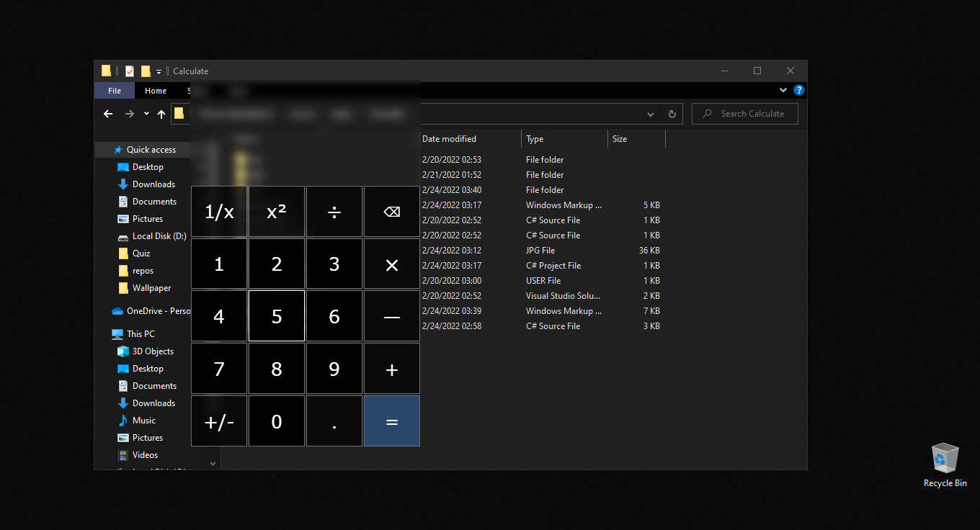This screenshot has width=980, height=530.
Task: Open the File menu
Action: click(114, 90)
